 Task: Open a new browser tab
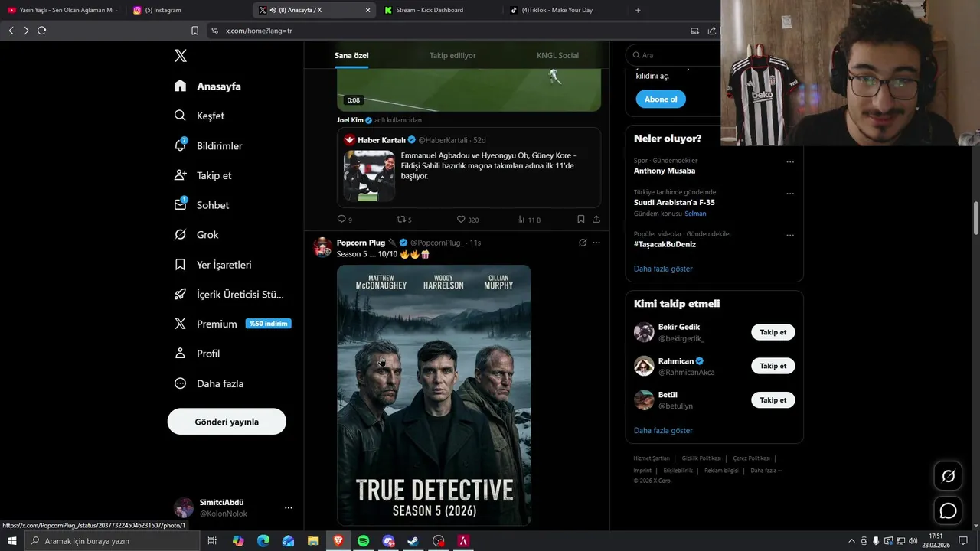(638, 10)
